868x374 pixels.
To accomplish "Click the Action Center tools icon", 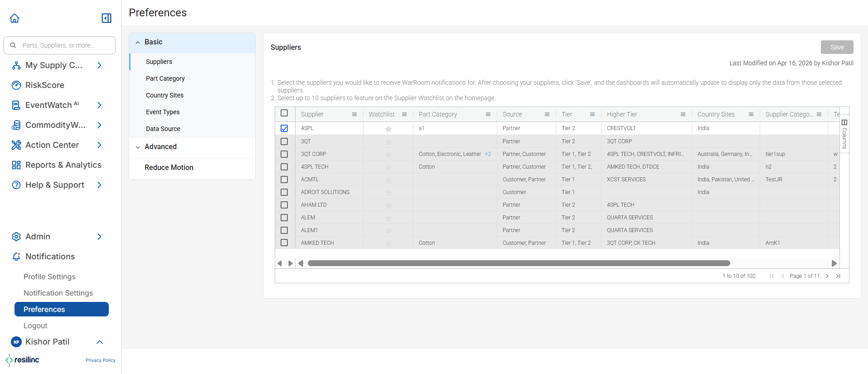I will [x=16, y=145].
